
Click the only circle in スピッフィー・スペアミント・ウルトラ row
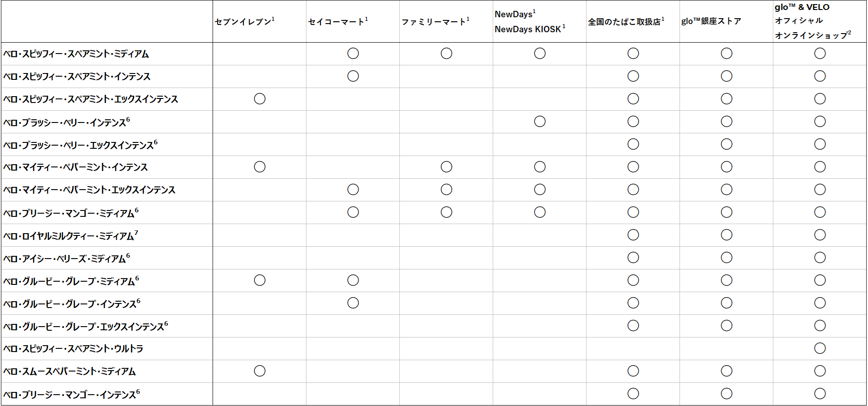click(x=820, y=348)
